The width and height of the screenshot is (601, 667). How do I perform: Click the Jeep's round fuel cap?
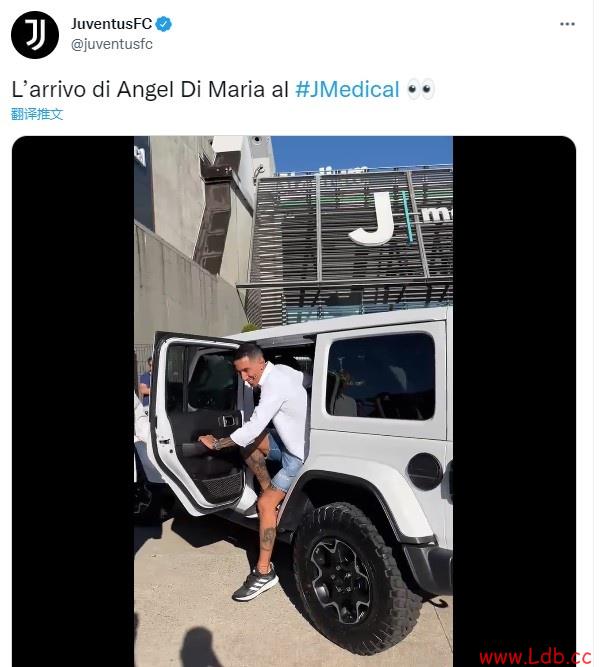coord(424,472)
